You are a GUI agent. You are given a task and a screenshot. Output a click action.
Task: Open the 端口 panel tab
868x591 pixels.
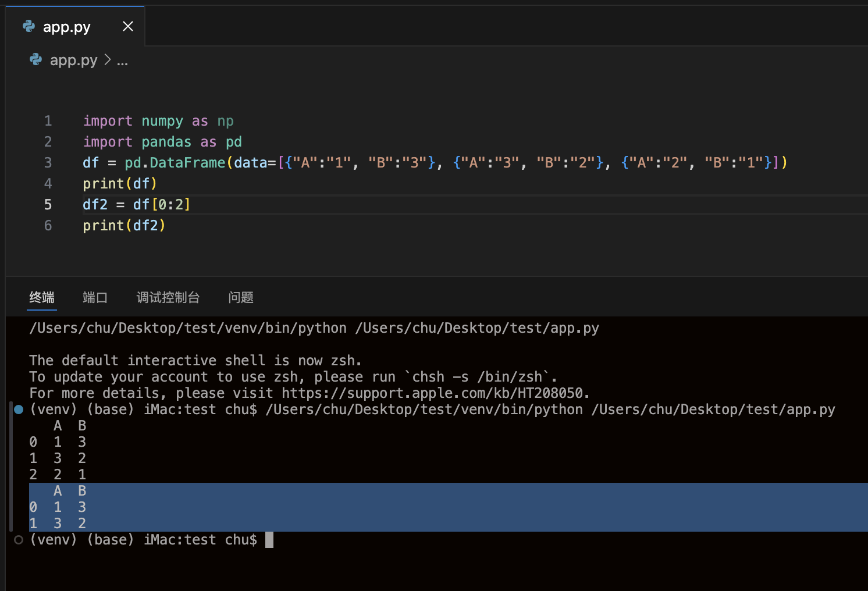tap(95, 298)
